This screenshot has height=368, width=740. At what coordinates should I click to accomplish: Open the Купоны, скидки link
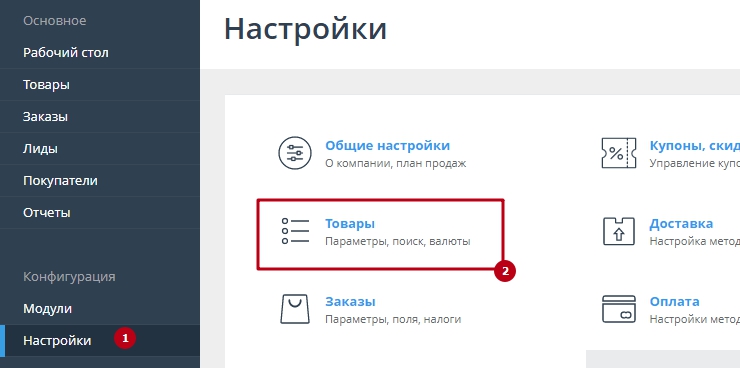click(695, 145)
